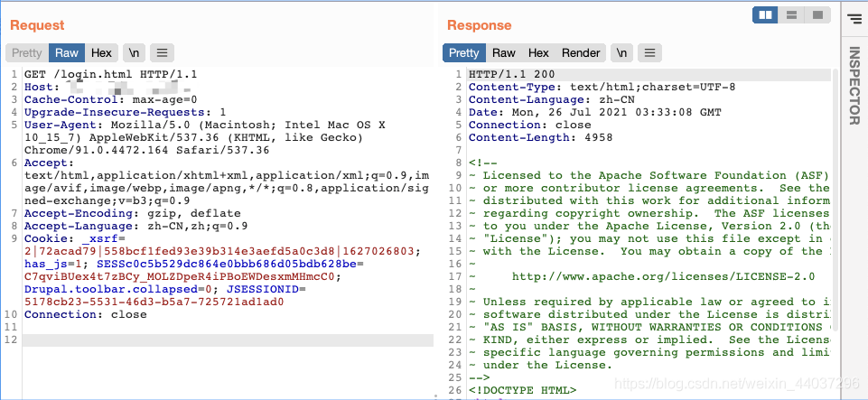
Task: Click the 'Cookie' header name
Action: pos(45,239)
